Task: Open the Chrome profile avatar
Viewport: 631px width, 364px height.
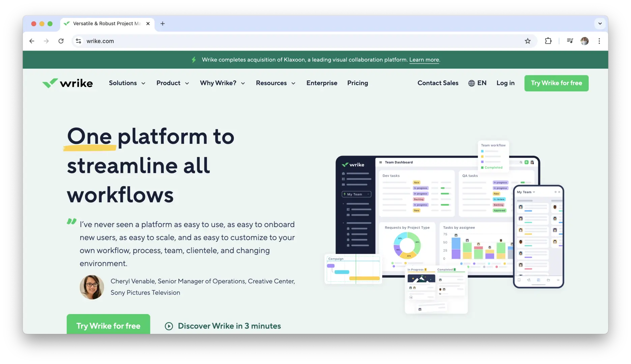Action: click(585, 41)
